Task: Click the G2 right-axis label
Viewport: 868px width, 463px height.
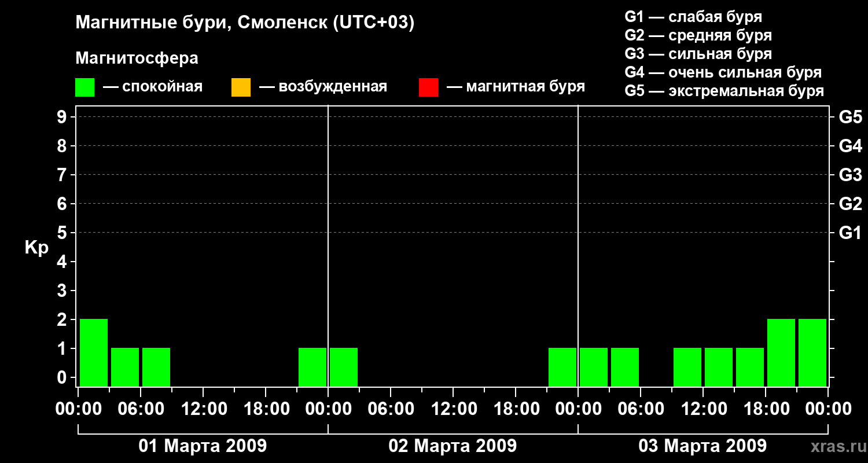Action: (x=851, y=204)
